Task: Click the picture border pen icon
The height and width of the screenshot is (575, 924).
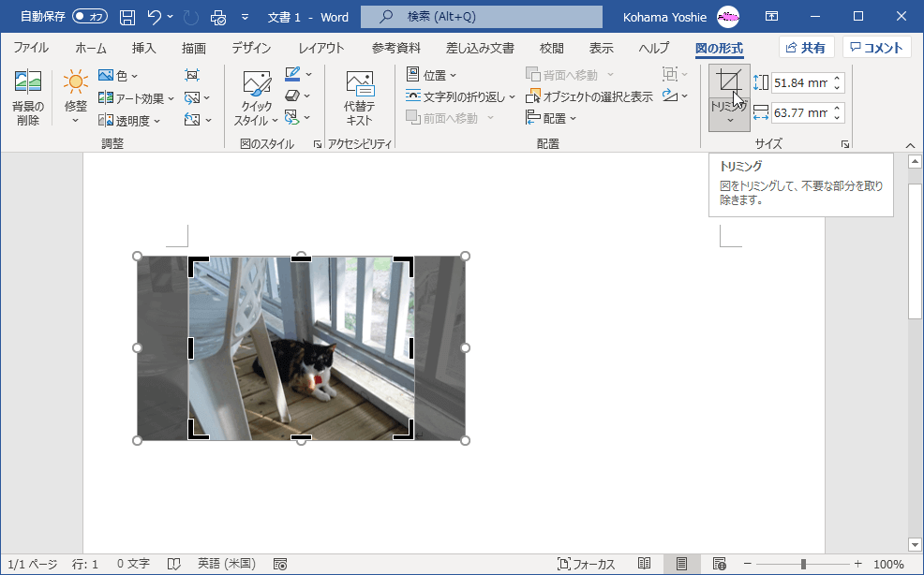Action: pos(293,74)
